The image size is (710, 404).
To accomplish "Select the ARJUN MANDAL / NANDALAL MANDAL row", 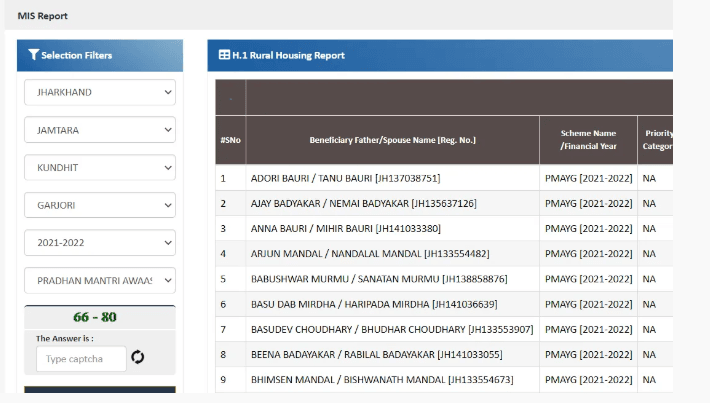I will pos(444,254).
